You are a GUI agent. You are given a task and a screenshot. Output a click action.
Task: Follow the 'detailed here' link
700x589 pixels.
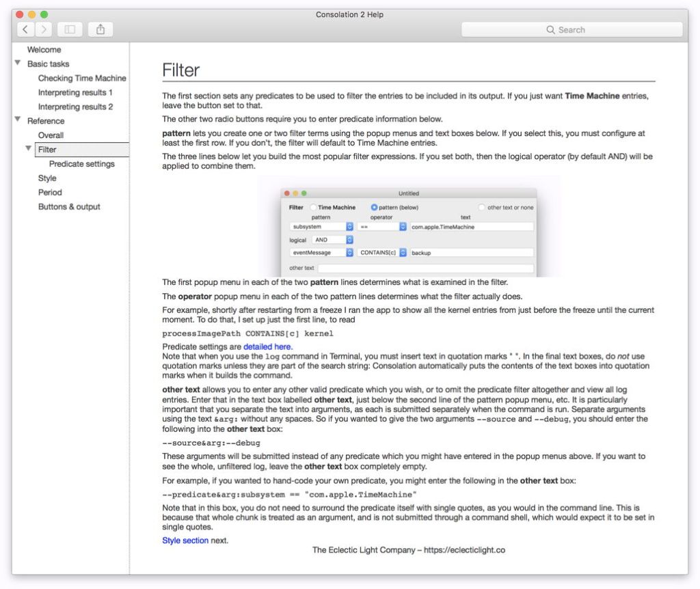pos(268,346)
